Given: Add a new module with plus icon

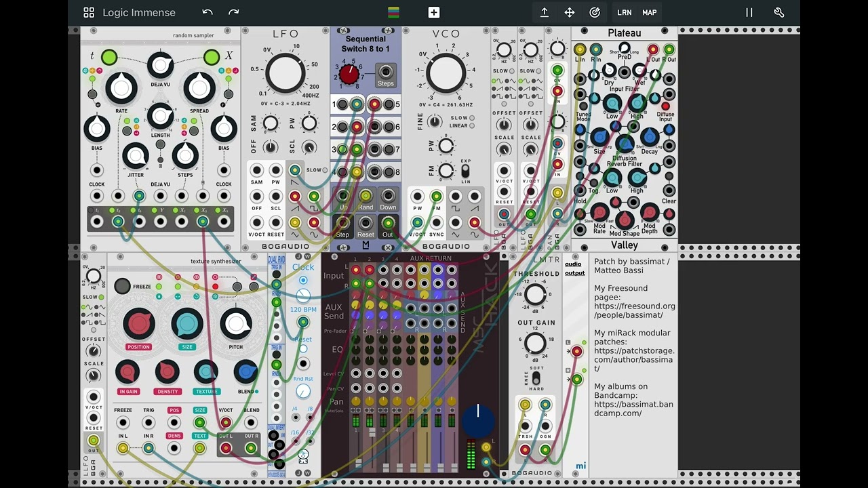Looking at the screenshot, I should [434, 12].
